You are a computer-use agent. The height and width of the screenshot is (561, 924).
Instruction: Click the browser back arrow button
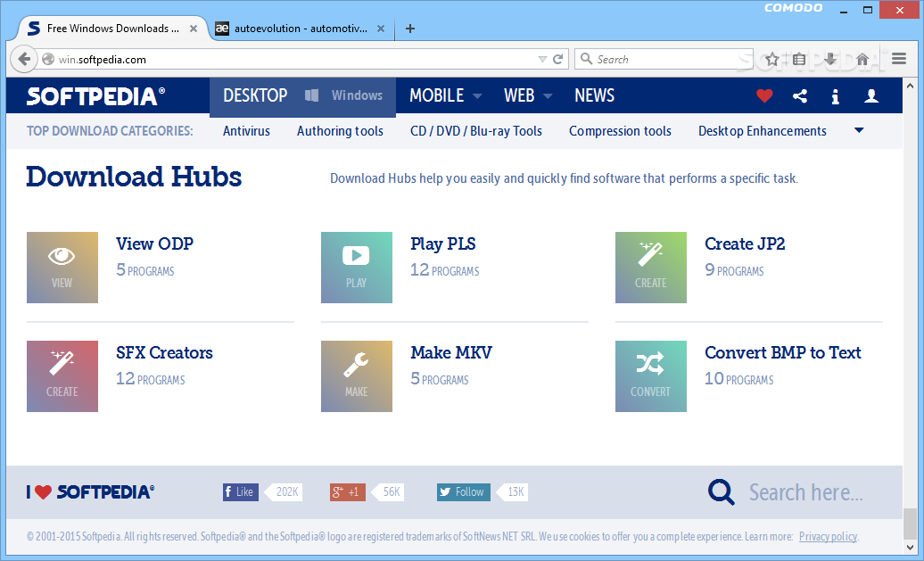24,59
